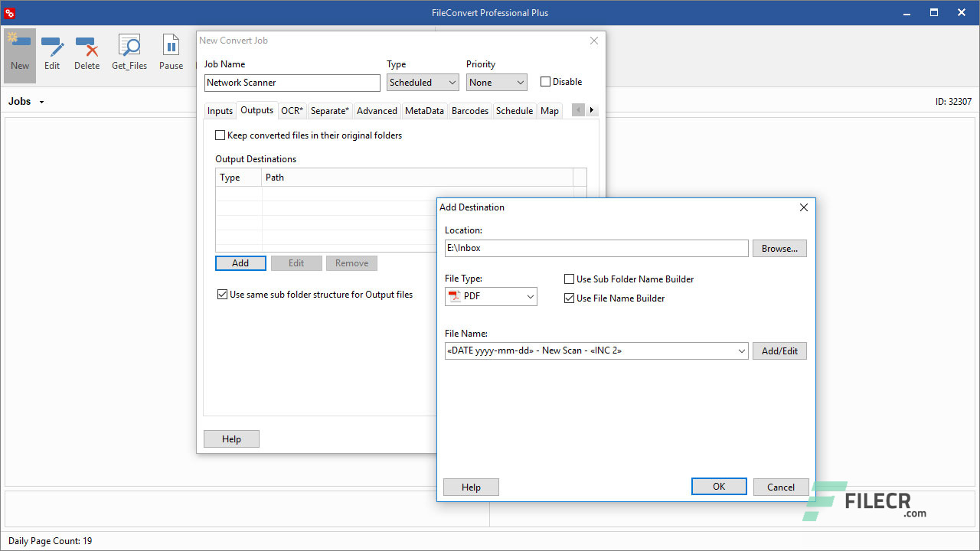
Task: Uncheck Use File Name Builder
Action: tap(569, 298)
